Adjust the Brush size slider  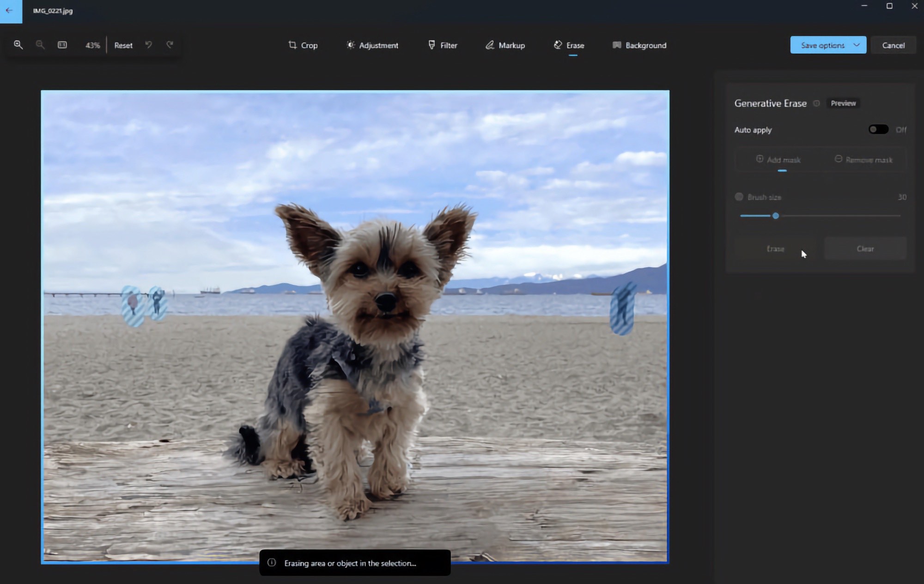[x=776, y=216]
